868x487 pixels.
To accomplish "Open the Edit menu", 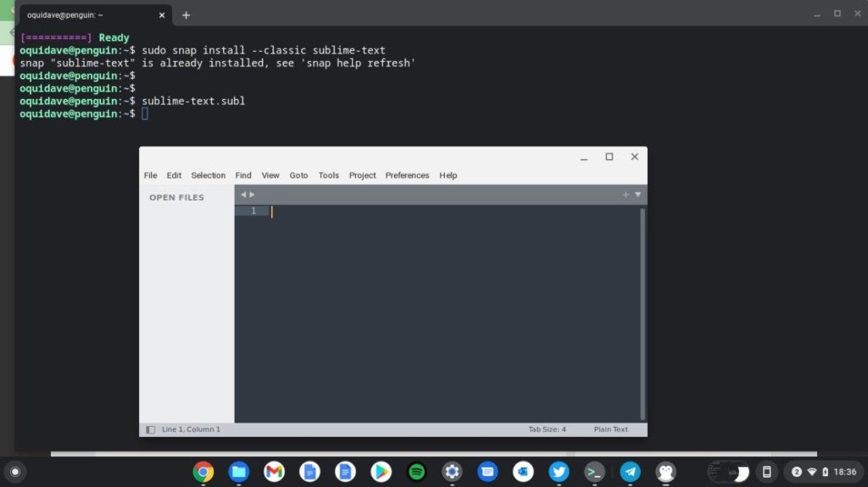I will click(174, 174).
